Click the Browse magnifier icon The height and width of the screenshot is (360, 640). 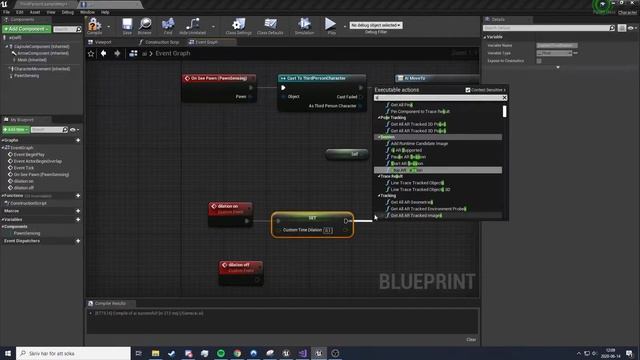145,24
